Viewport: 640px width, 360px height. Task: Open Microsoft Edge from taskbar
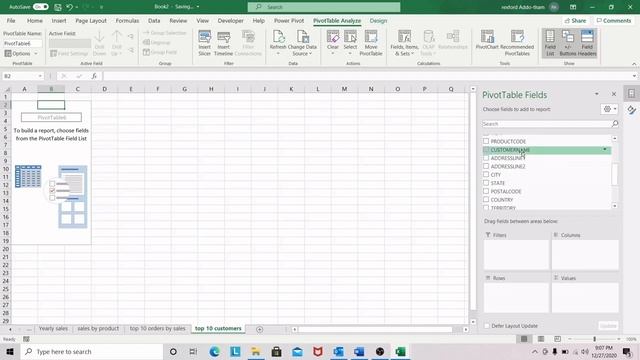[x=214, y=351]
